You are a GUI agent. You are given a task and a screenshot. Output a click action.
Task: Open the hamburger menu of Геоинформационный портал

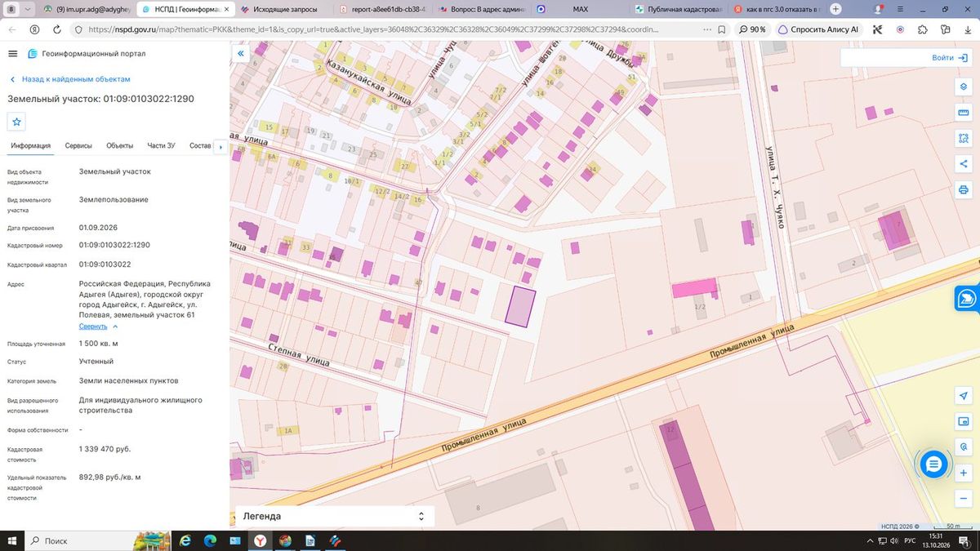pos(12,54)
